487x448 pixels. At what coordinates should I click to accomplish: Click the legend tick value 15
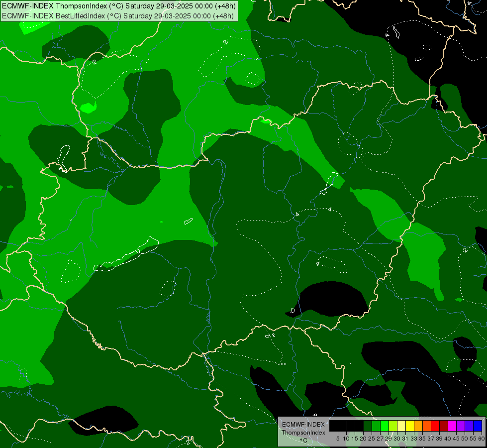[x=355, y=439]
